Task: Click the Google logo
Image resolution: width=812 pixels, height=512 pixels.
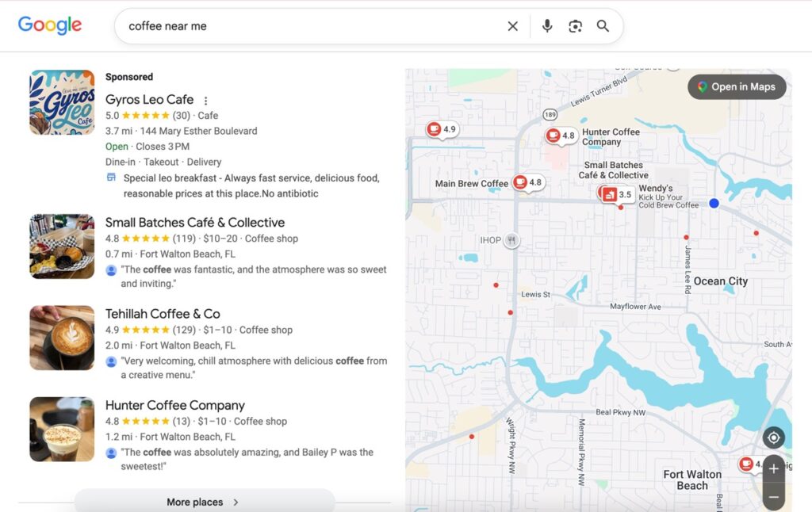Action: click(50, 25)
